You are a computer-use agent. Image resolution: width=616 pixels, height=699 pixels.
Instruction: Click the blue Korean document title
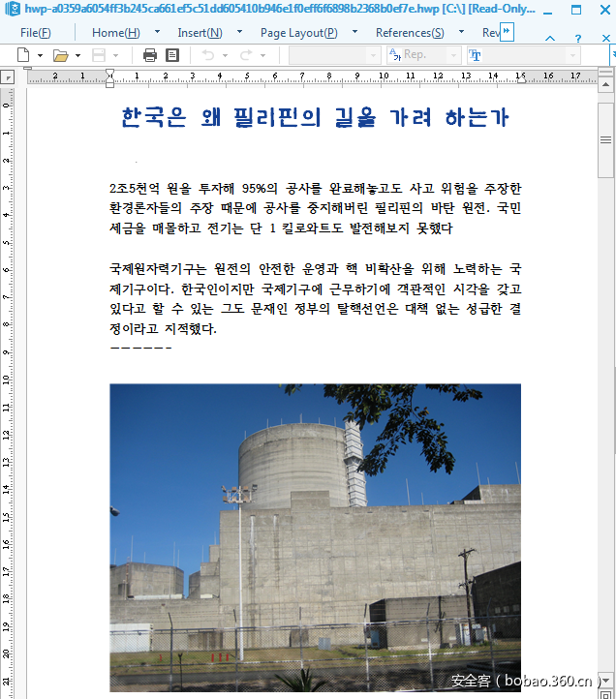coord(315,117)
